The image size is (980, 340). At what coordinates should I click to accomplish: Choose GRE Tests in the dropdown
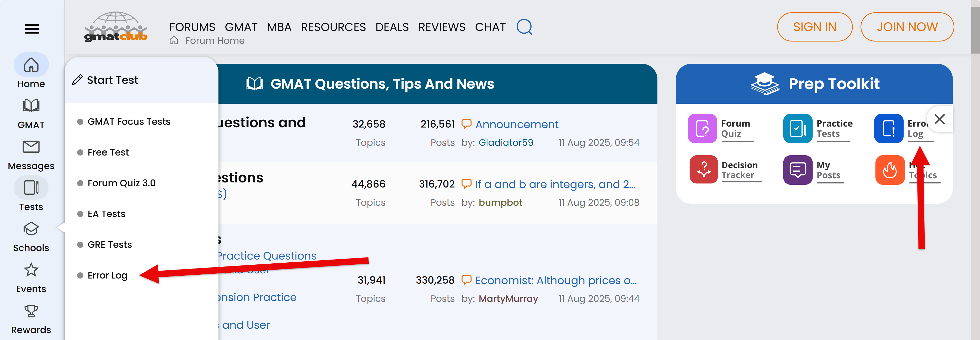click(x=109, y=244)
